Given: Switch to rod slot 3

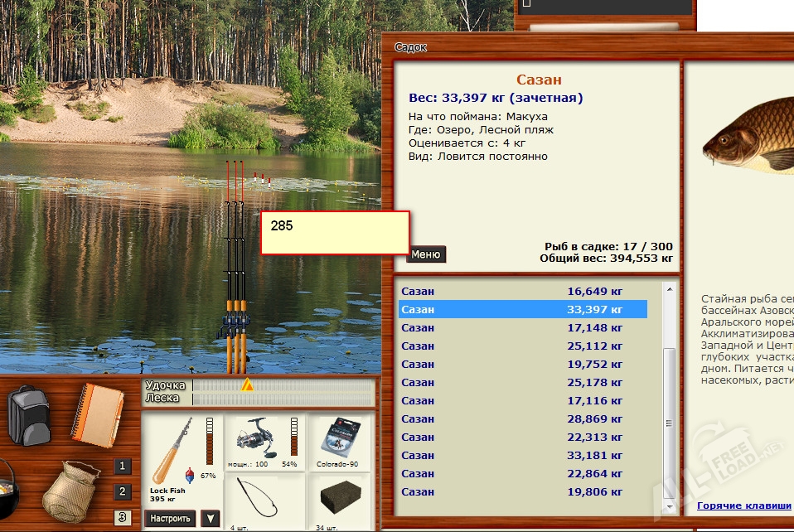Looking at the screenshot, I should [123, 519].
